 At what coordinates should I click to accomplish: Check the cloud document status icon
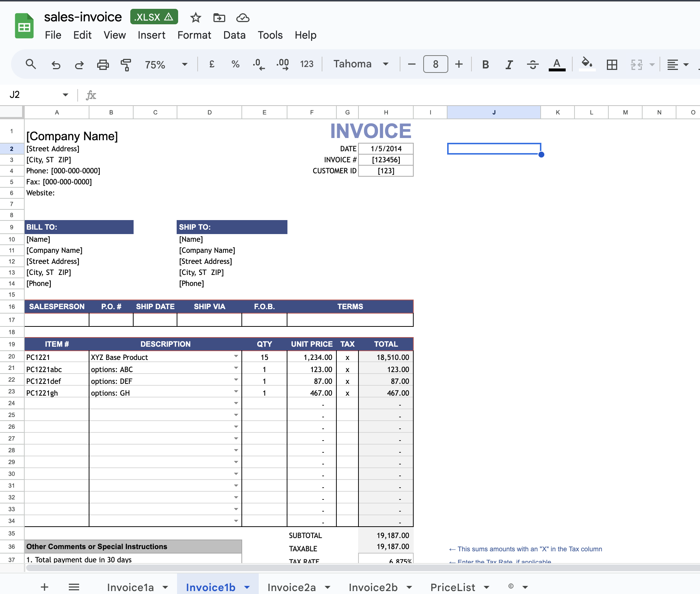tap(243, 18)
